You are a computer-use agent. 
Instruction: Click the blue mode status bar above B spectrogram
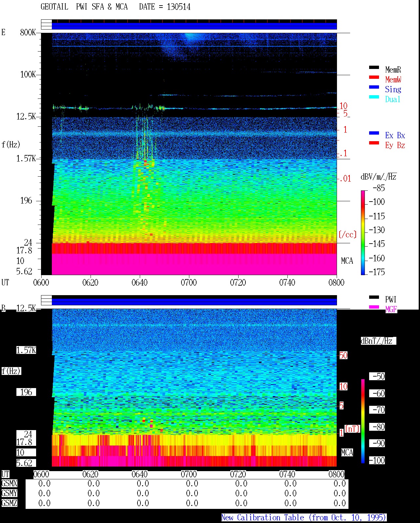coord(194,302)
